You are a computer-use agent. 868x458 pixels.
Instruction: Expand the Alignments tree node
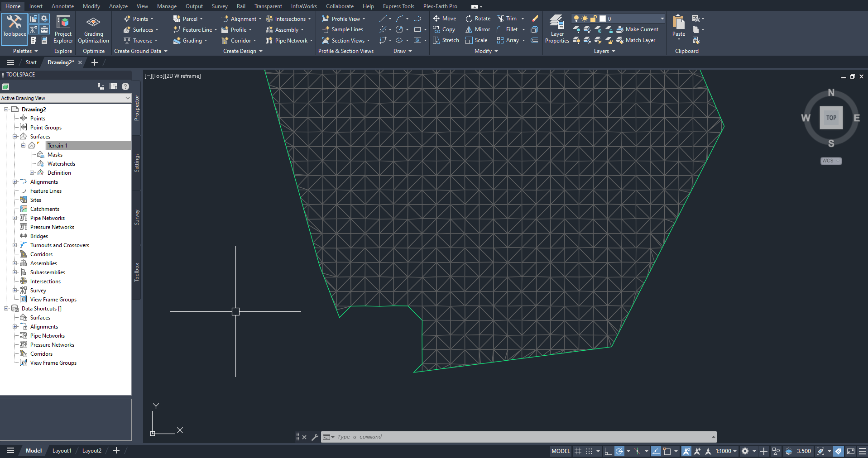coord(14,182)
